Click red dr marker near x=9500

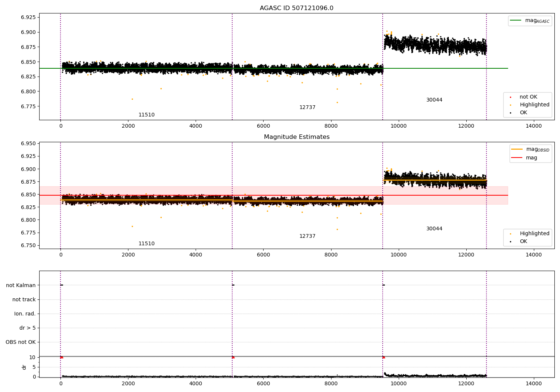pyautogui.click(x=383, y=357)
